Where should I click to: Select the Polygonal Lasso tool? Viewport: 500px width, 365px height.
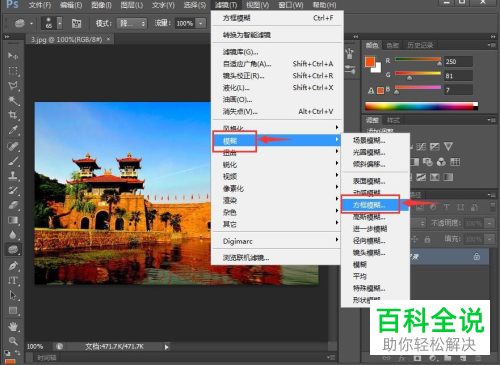tap(13, 85)
